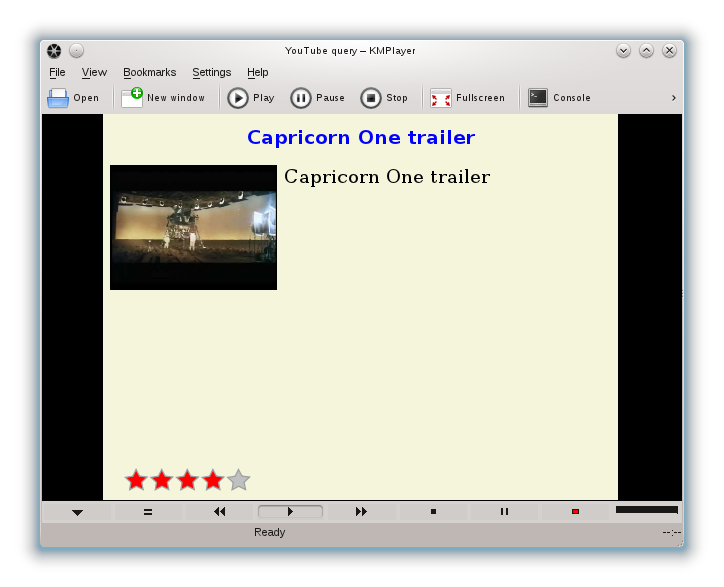Minimize the KMPlayer window
This screenshot has height=587, width=724.
623,50
